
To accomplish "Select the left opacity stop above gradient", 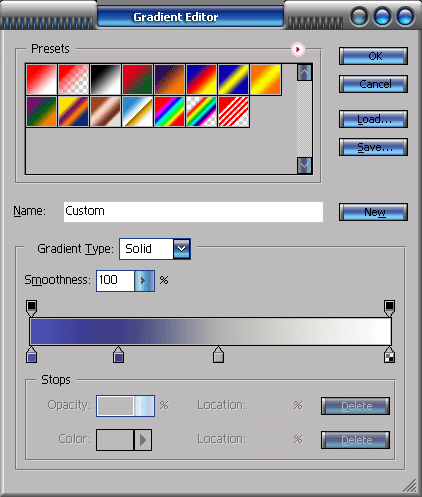I will click(31, 308).
